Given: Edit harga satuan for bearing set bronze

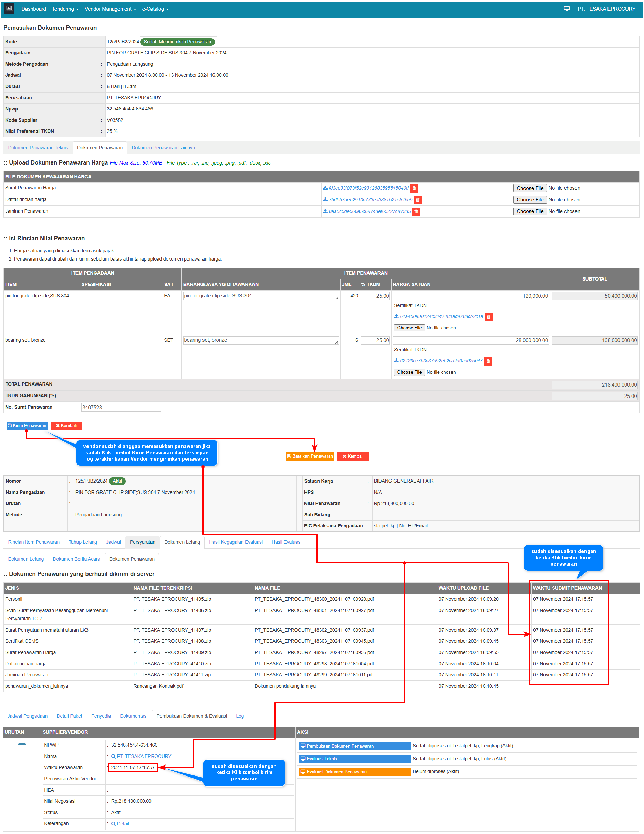Looking at the screenshot, I should click(470, 341).
